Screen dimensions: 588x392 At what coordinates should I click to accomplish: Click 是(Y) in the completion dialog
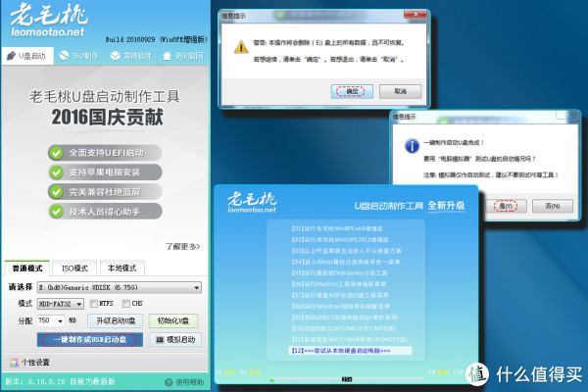[506, 206]
